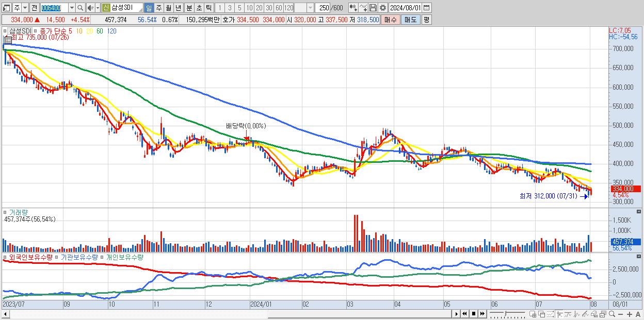
Task: Click the 평 button
Action: 426,20
